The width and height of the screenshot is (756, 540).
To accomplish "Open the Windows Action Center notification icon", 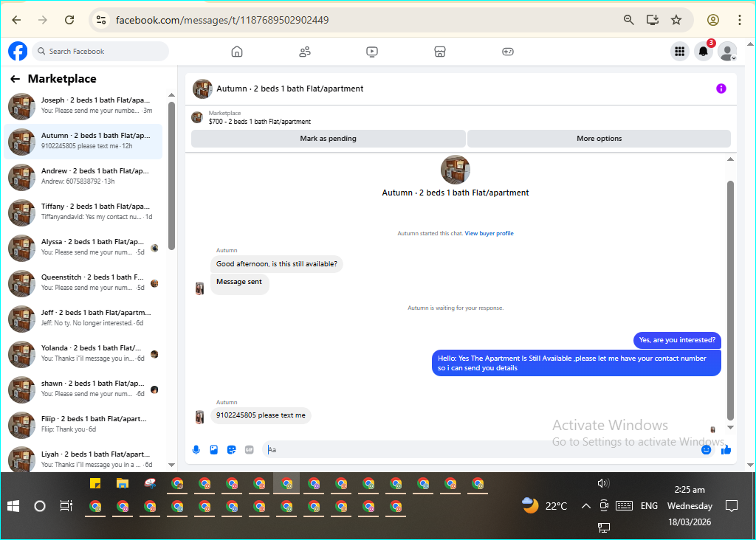I will click(732, 506).
